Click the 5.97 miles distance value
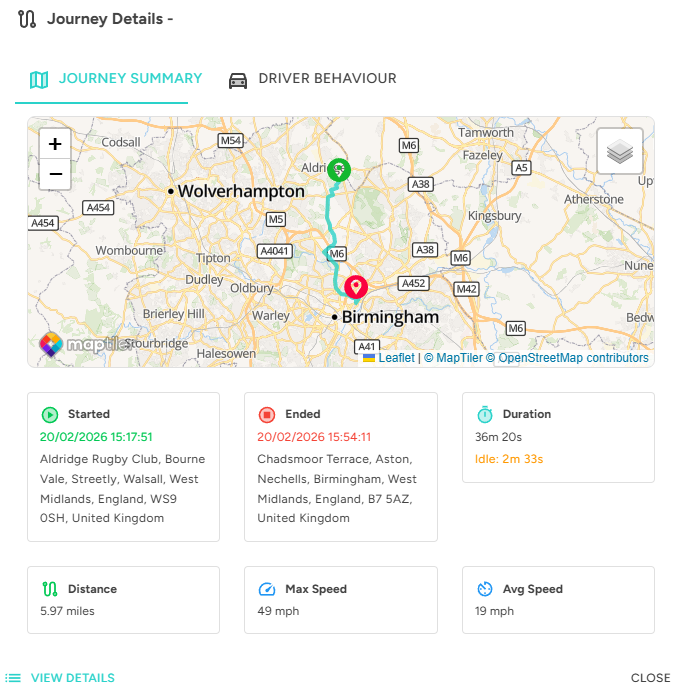The height and width of the screenshot is (699, 682). (x=67, y=611)
